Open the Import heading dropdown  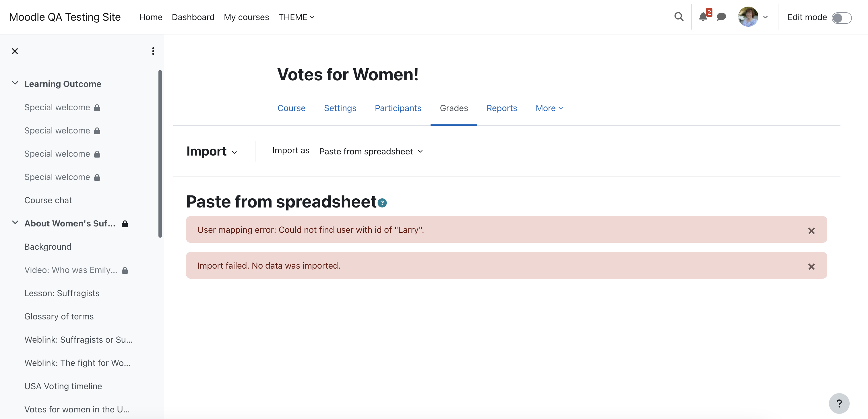pyautogui.click(x=212, y=151)
